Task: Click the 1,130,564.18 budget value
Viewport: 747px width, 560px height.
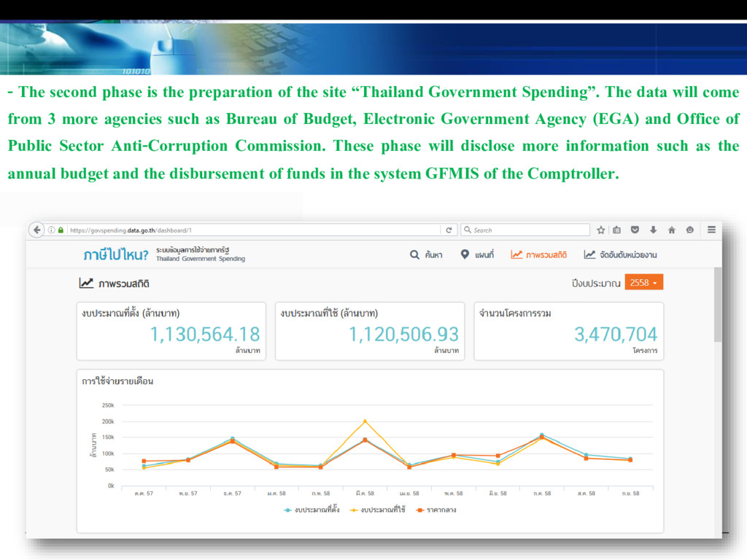Action: pyautogui.click(x=205, y=334)
